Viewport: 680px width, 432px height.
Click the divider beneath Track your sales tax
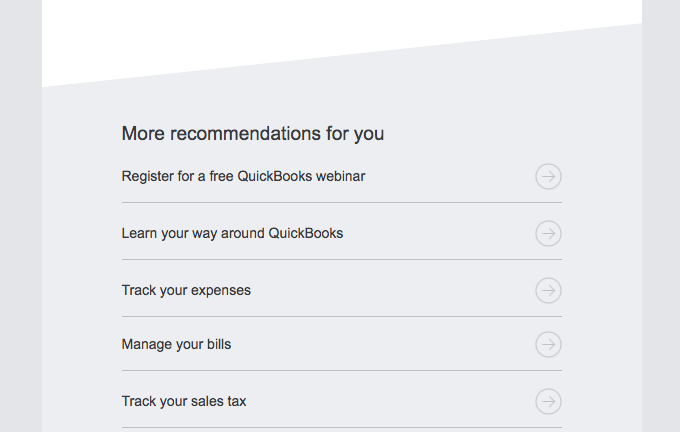click(x=342, y=427)
